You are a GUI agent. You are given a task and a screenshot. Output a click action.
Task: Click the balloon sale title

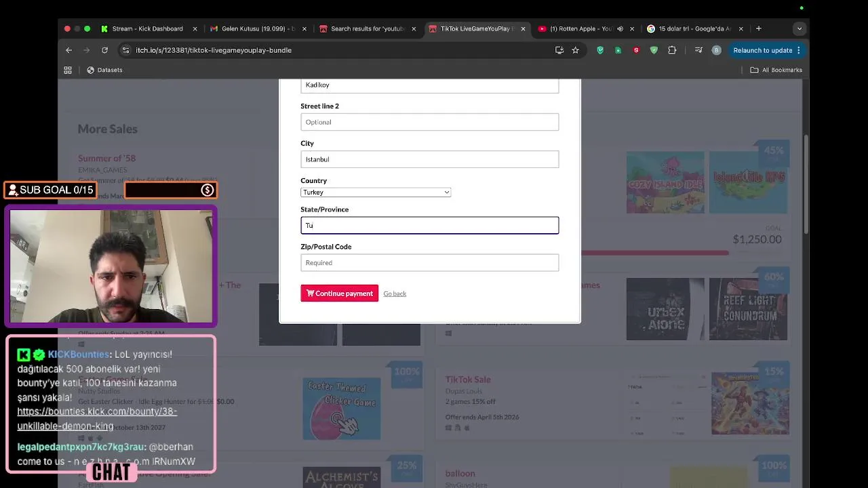coord(460,473)
